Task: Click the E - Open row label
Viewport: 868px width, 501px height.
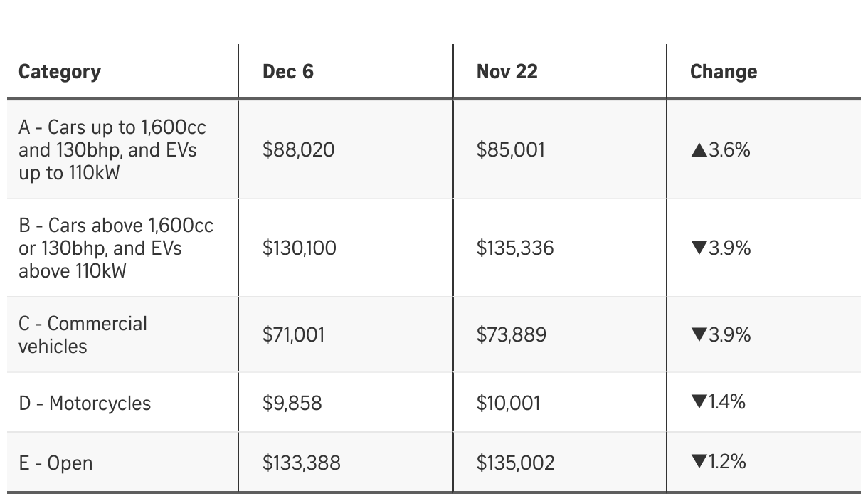Action: coord(55,463)
